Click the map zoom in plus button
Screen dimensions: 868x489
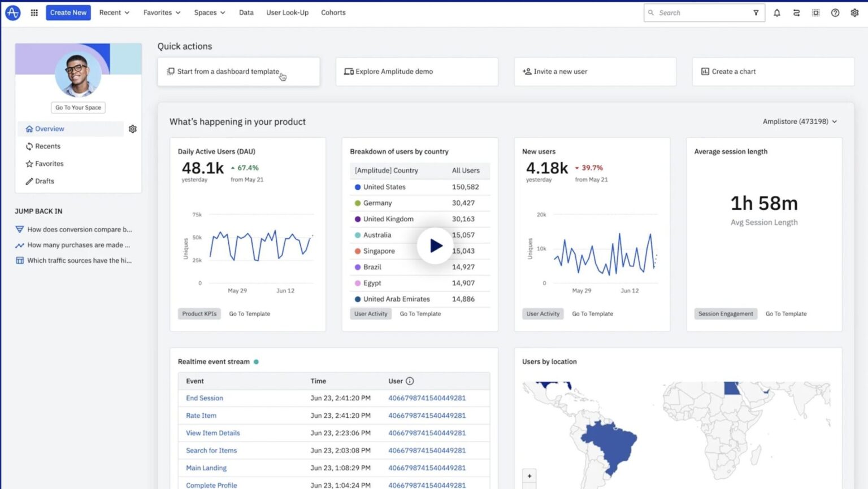(530, 476)
